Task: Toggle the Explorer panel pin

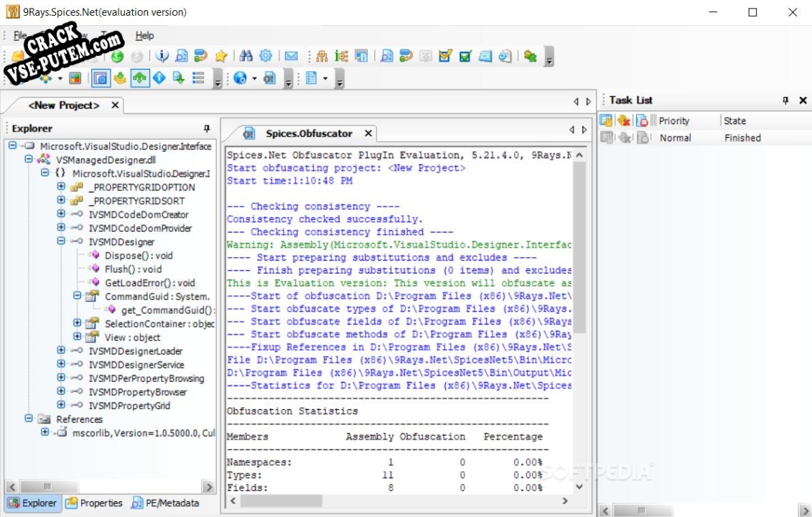Action: pyautogui.click(x=207, y=128)
